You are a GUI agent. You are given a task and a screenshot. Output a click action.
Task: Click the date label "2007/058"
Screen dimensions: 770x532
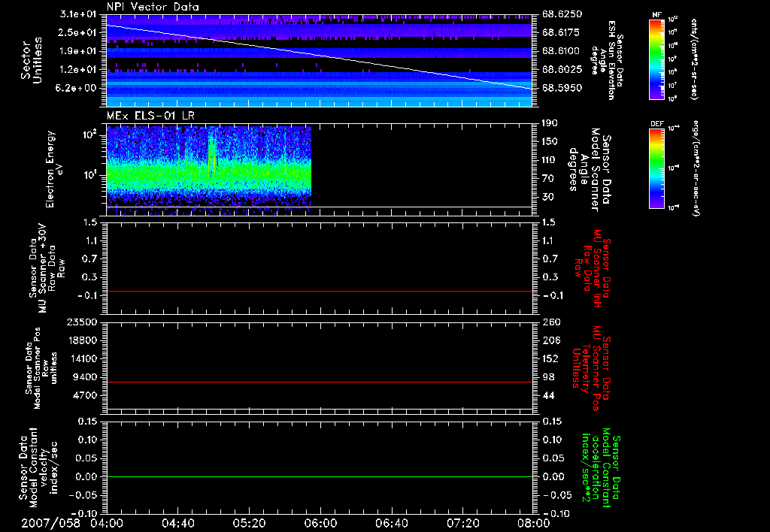50,523
